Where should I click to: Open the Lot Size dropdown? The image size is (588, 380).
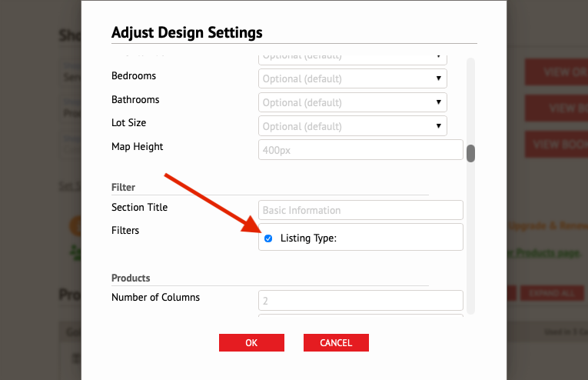click(353, 126)
